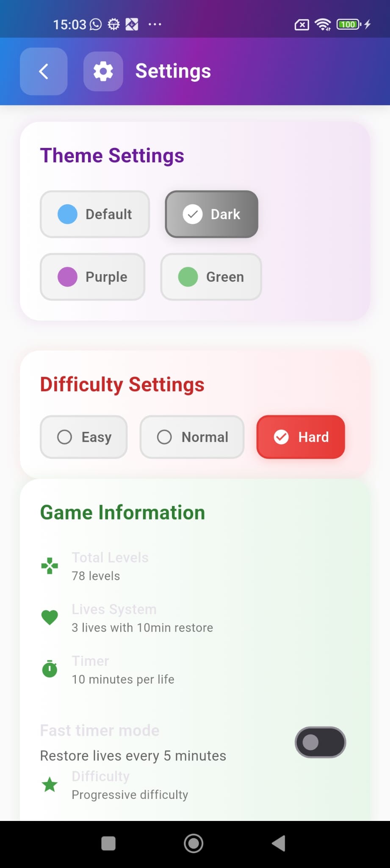Viewport: 390px width, 868px height.
Task: Open Android recent apps square button
Action: tap(108, 843)
